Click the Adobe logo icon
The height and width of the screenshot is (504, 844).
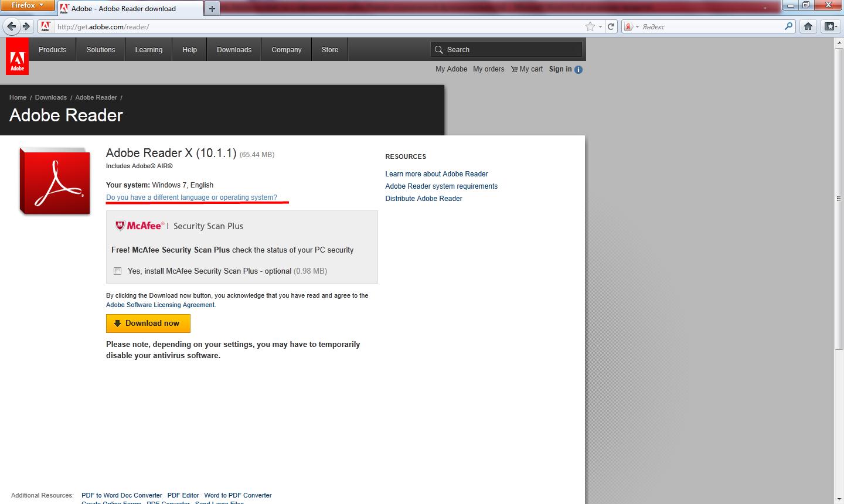pos(17,57)
